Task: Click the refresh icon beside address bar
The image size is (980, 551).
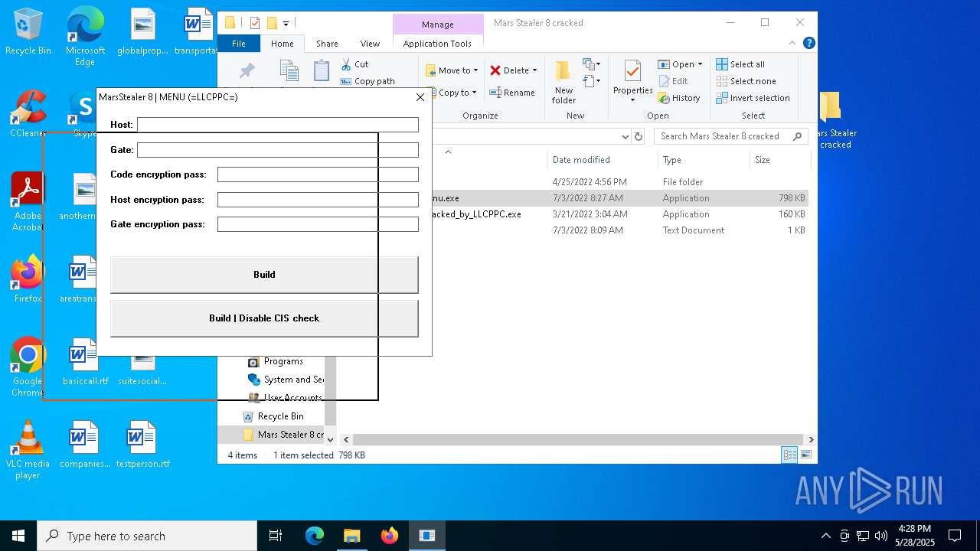Action: (639, 136)
